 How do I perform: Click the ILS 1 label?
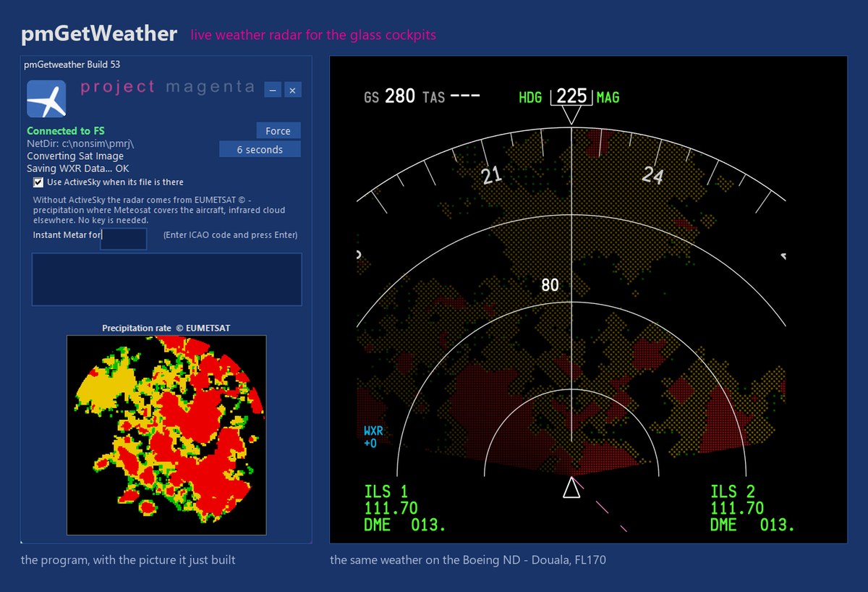pos(386,492)
